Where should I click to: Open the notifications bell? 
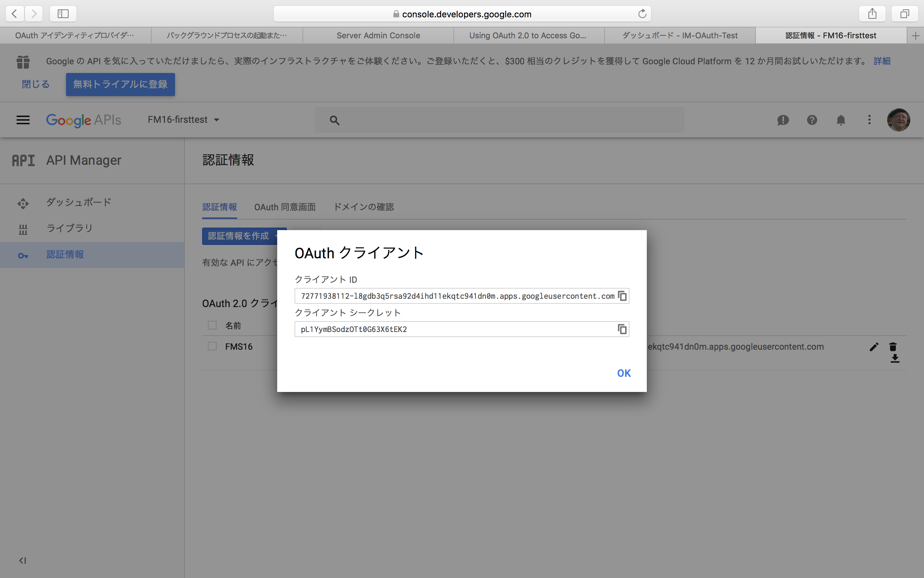coord(841,120)
